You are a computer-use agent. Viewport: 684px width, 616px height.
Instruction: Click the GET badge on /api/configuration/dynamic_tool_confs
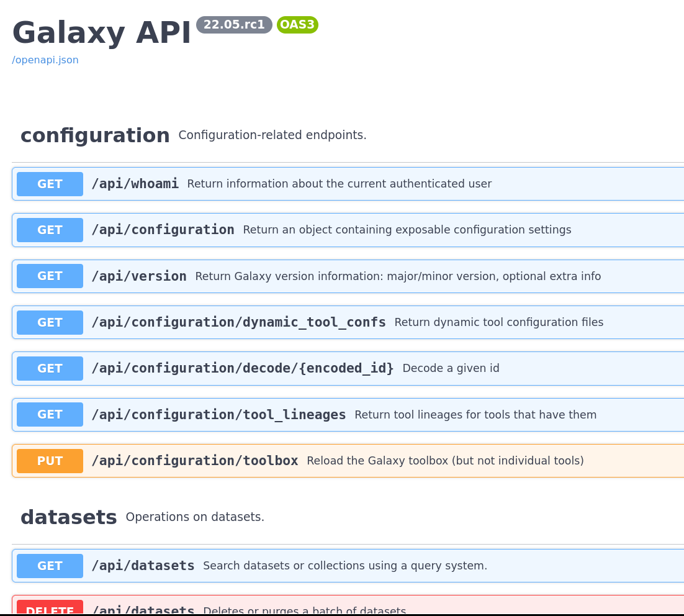pos(50,322)
